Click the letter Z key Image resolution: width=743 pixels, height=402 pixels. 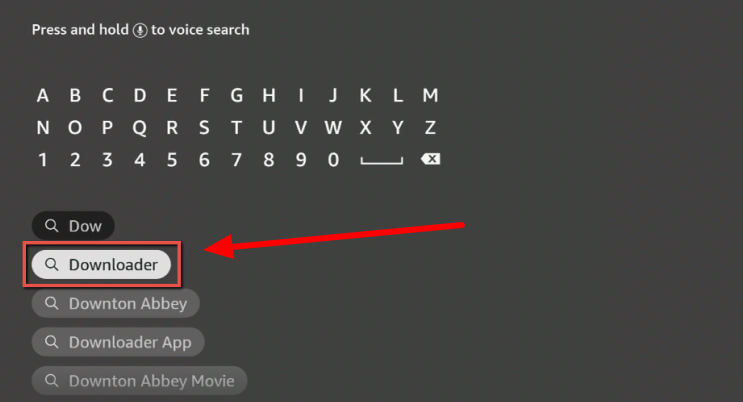pyautogui.click(x=430, y=128)
